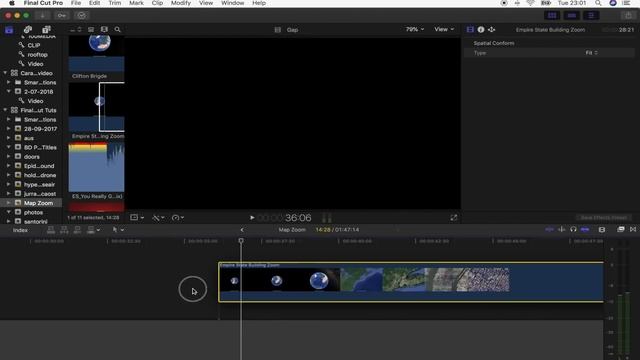The height and width of the screenshot is (360, 640).
Task: Insert the selected clip into the timeline
Action: (64, 230)
